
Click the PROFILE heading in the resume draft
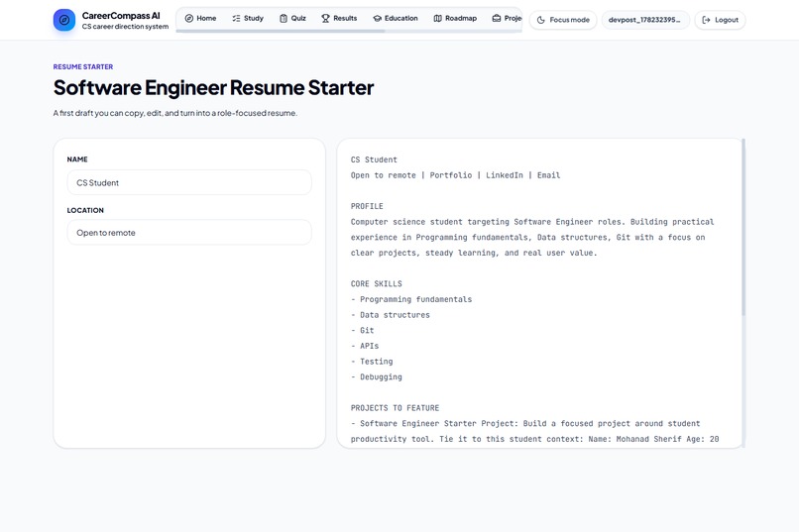367,206
